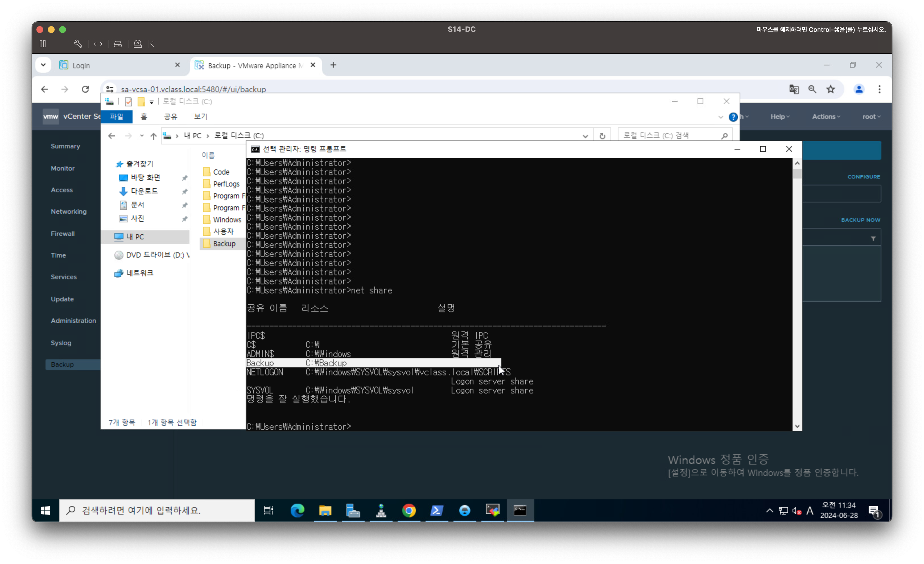Image resolution: width=924 pixels, height=564 pixels.
Task: Click the VMware pause VM toolbar icon
Action: coord(43,44)
